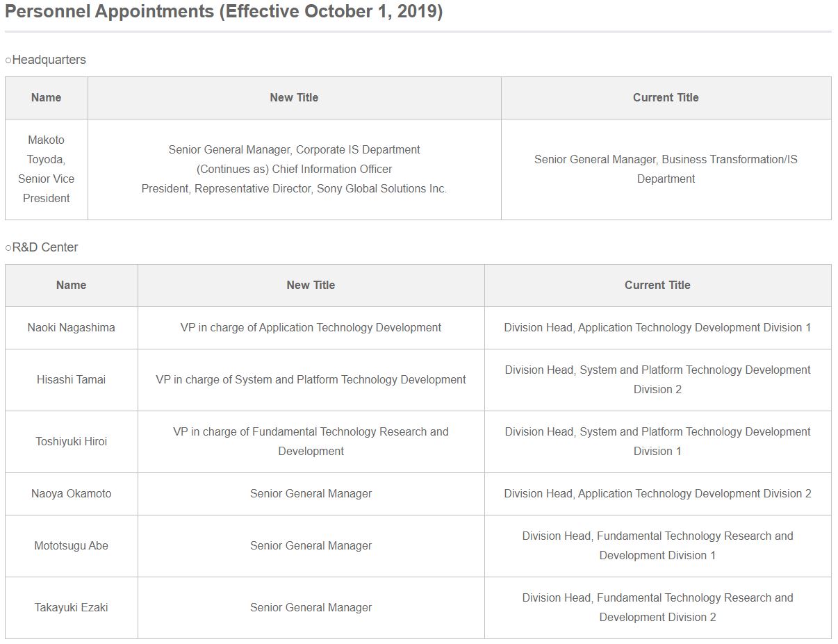Click Name header in R&D Center table
The height and width of the screenshot is (644, 838).
[x=71, y=286]
